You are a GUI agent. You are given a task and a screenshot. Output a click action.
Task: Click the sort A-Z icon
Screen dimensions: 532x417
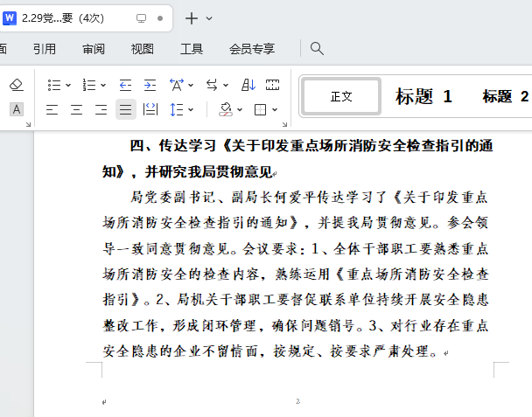click(x=248, y=85)
